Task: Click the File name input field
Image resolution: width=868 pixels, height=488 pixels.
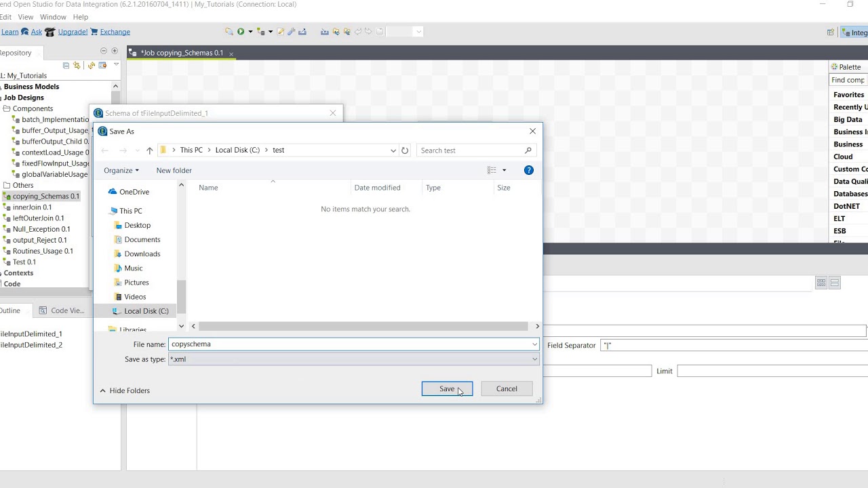Action: tap(350, 344)
